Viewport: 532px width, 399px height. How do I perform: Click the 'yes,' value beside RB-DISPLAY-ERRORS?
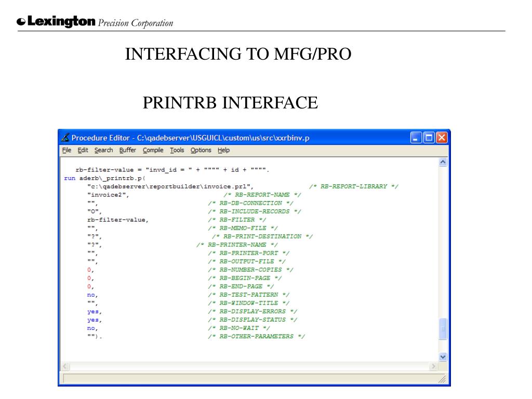[95, 312]
